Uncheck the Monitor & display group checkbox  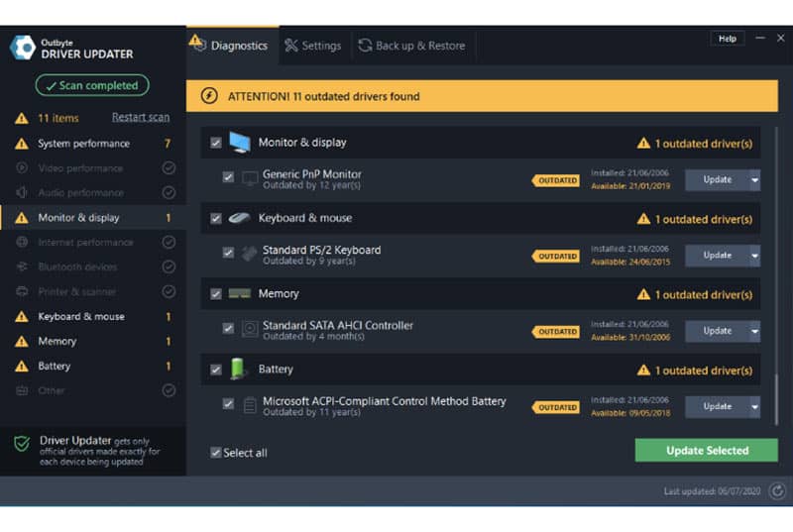tap(216, 143)
